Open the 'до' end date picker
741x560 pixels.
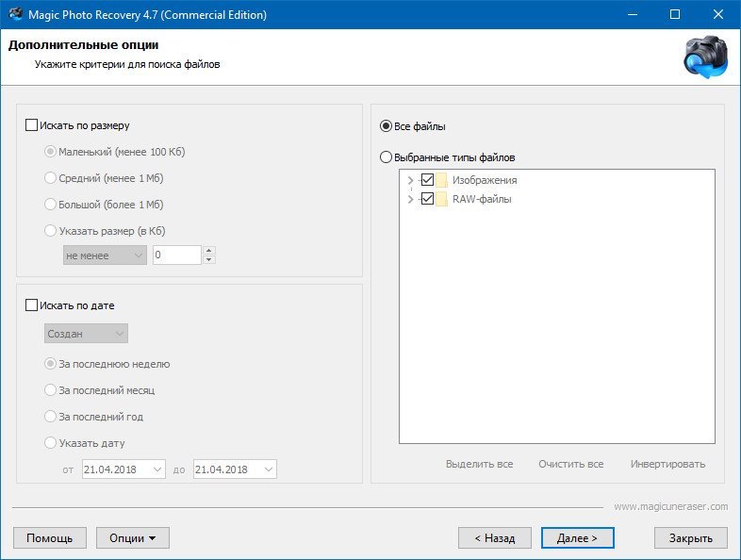click(x=235, y=469)
